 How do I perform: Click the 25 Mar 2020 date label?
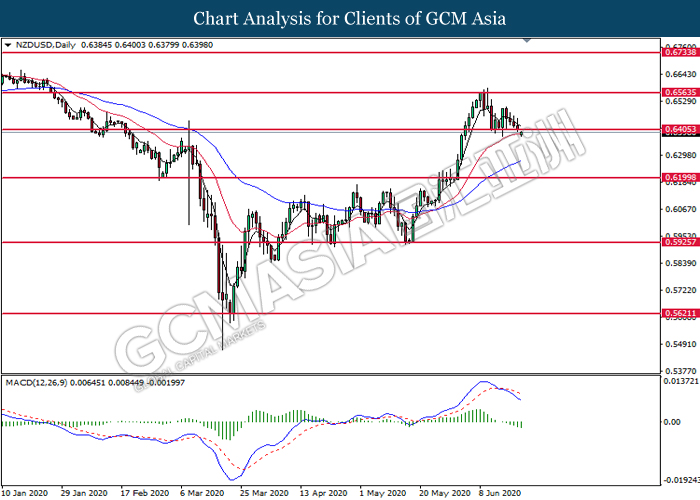coord(264,493)
